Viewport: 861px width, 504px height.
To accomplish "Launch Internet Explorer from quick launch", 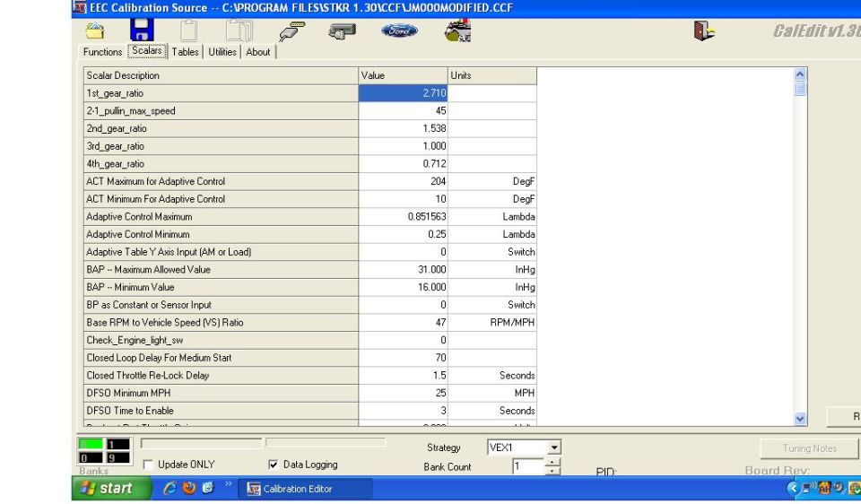I will click(170, 488).
